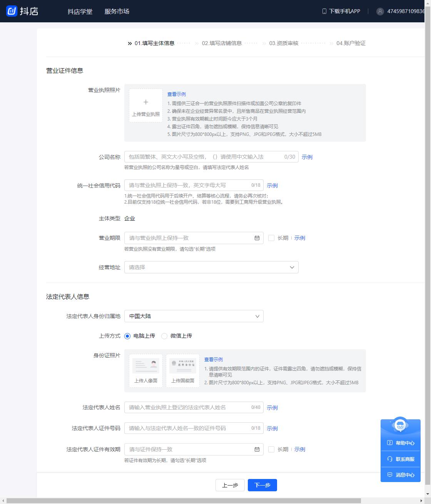431x504 pixels.
Task: Open the user avatar icon top right
Action: tap(379, 11)
